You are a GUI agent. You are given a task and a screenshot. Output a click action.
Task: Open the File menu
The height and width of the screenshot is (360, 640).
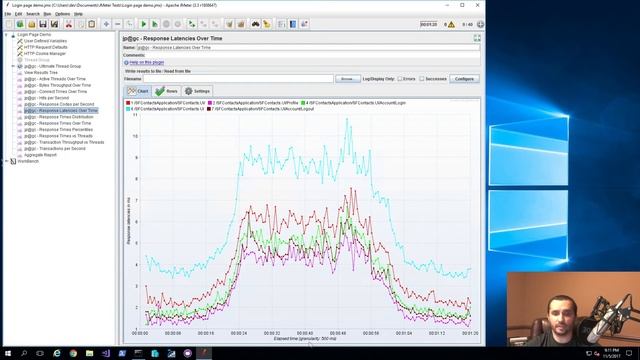[x=7, y=14]
